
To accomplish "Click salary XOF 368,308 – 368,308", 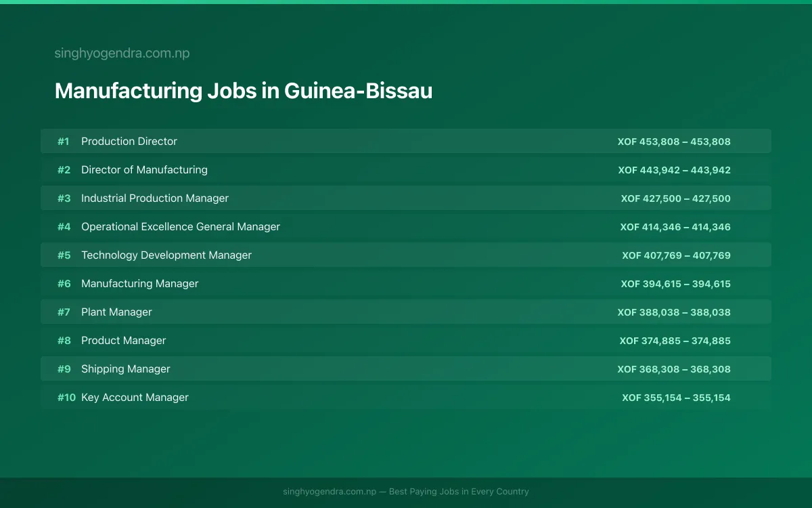I will (x=674, y=369).
